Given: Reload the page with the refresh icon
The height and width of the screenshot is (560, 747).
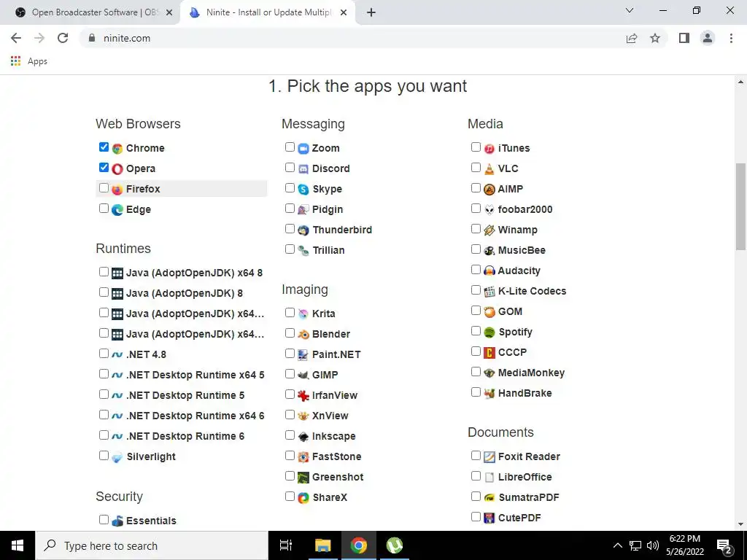Looking at the screenshot, I should (63, 38).
